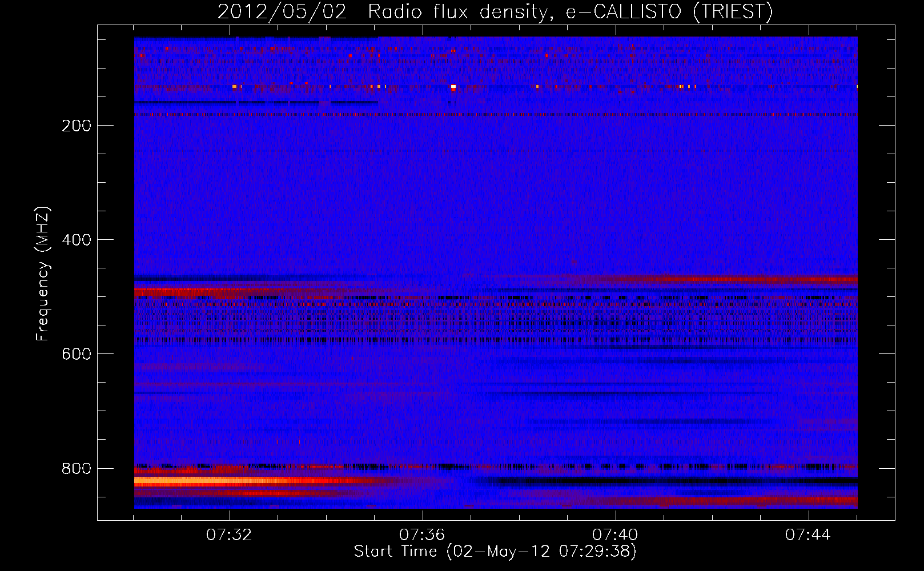Click the 800 frequency tick label

click(77, 469)
